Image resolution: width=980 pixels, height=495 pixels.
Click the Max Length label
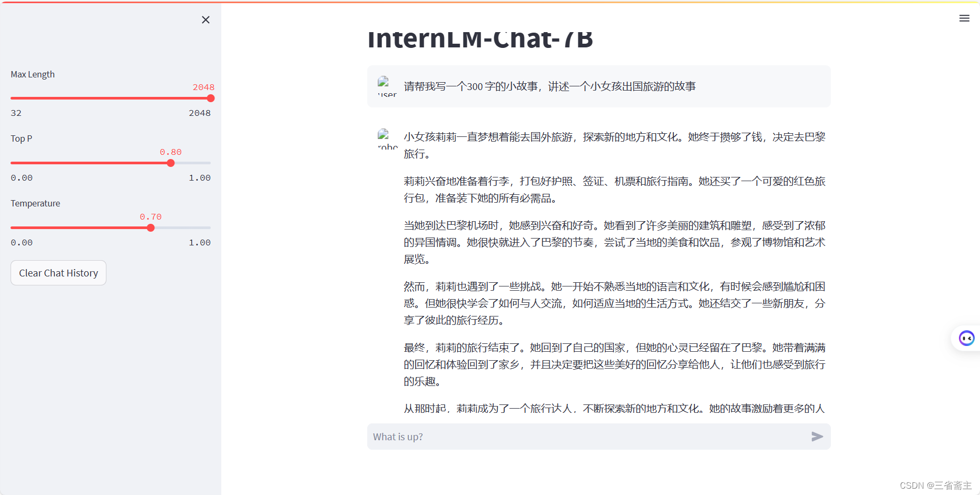(33, 74)
